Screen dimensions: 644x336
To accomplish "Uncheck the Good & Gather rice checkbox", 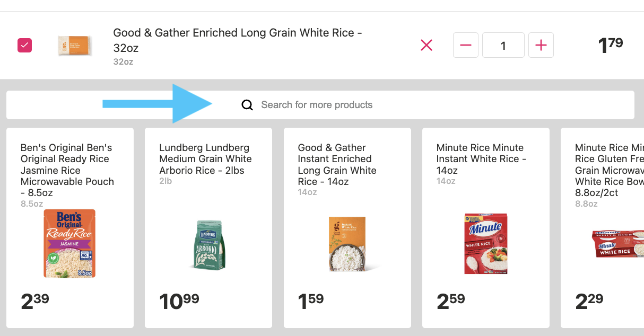I will tap(25, 46).
